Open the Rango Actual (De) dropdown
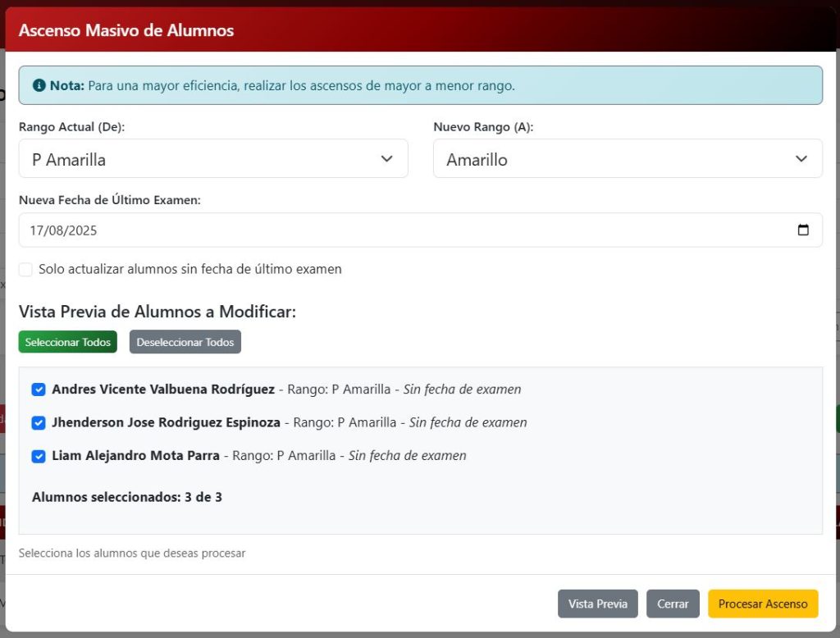The width and height of the screenshot is (840, 638). click(213, 159)
